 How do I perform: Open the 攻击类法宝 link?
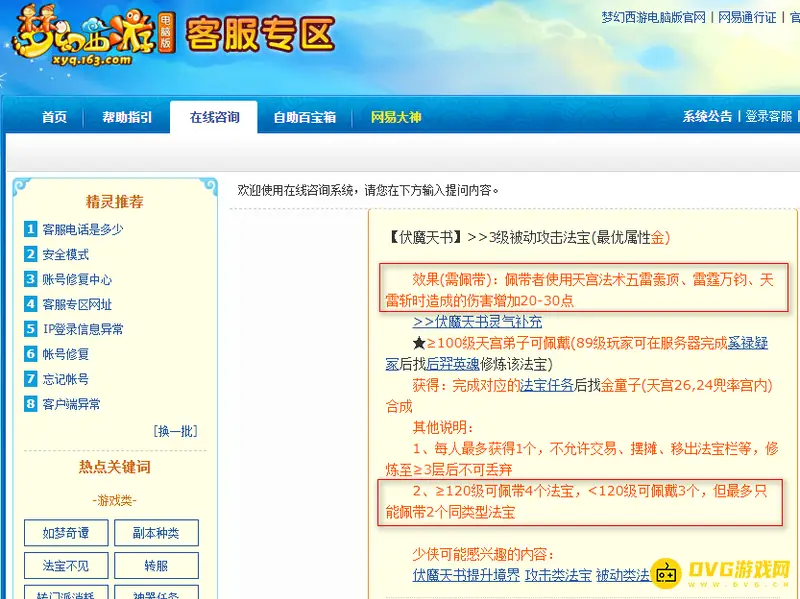[x=558, y=575]
